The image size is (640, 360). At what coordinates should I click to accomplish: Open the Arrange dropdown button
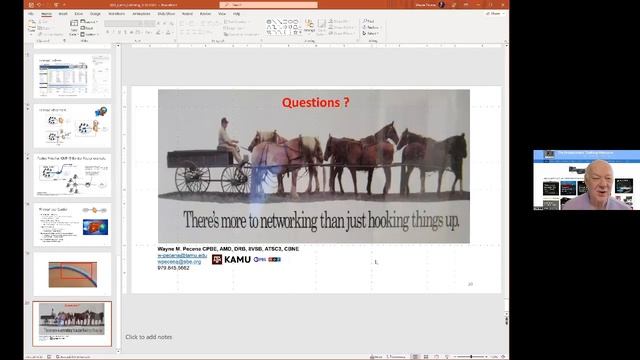pos(309,27)
